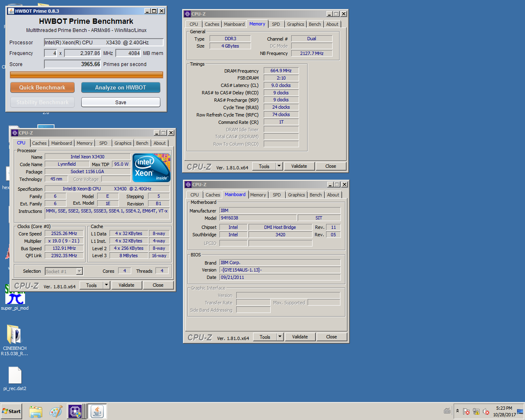Open Mainboard tab in CPU-Z CPU window
Viewport: 525px width, 420px height.
point(62,143)
